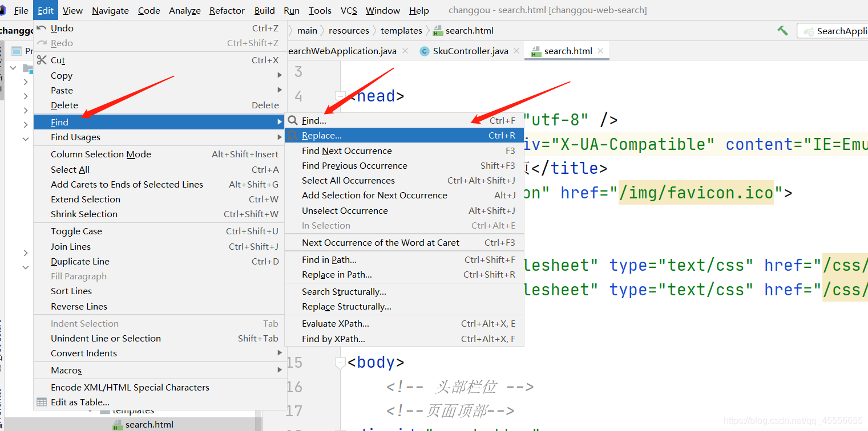Click the green hammer Build icon
Image resolution: width=868 pixels, height=431 pixels.
pos(782,30)
